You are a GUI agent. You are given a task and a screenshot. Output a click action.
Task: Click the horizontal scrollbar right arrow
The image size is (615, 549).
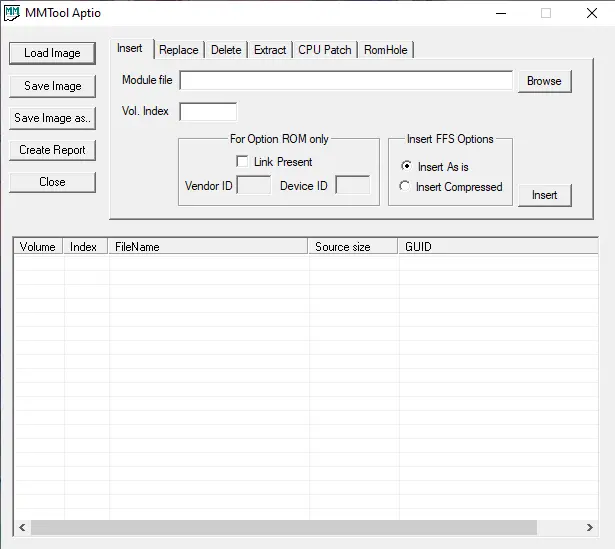click(590, 527)
